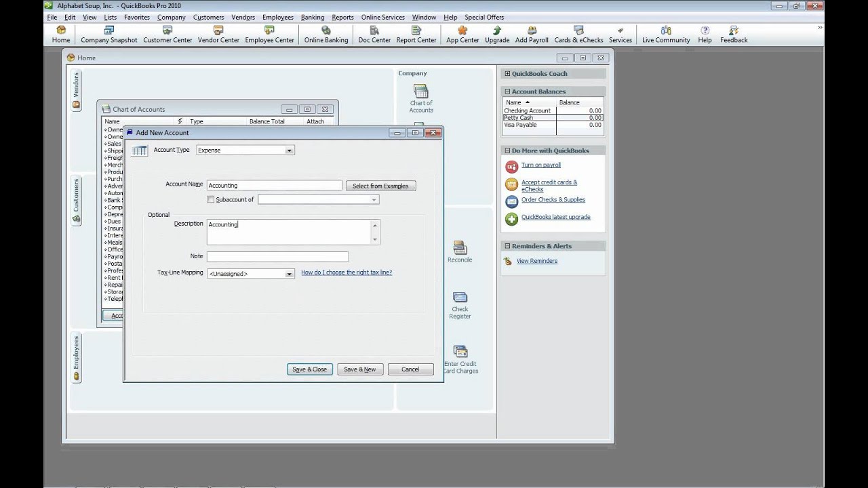
Task: Click the QuickBooks latest upgrade plus icon
Action: (x=511, y=219)
